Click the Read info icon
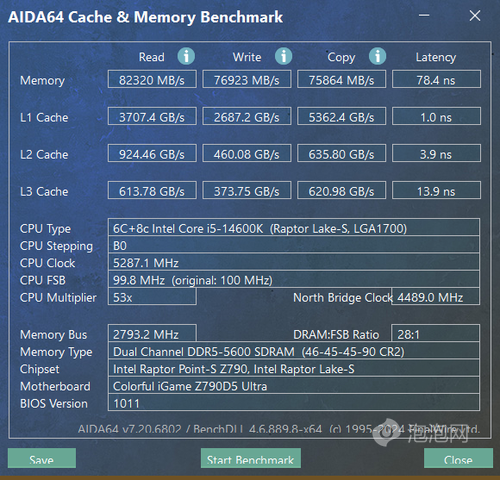 pos(186,56)
